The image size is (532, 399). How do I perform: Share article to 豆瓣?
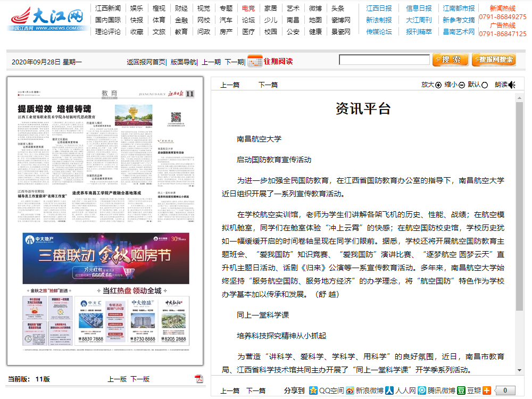(461, 390)
